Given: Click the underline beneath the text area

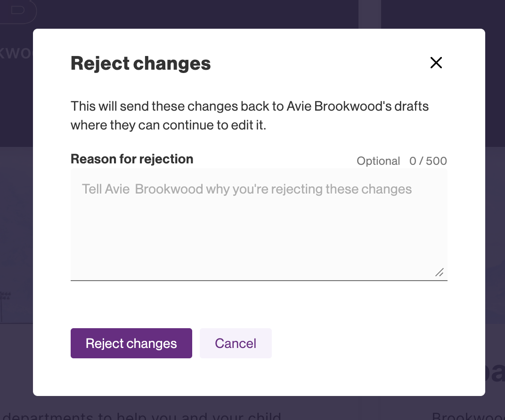Looking at the screenshot, I should coord(259,281).
